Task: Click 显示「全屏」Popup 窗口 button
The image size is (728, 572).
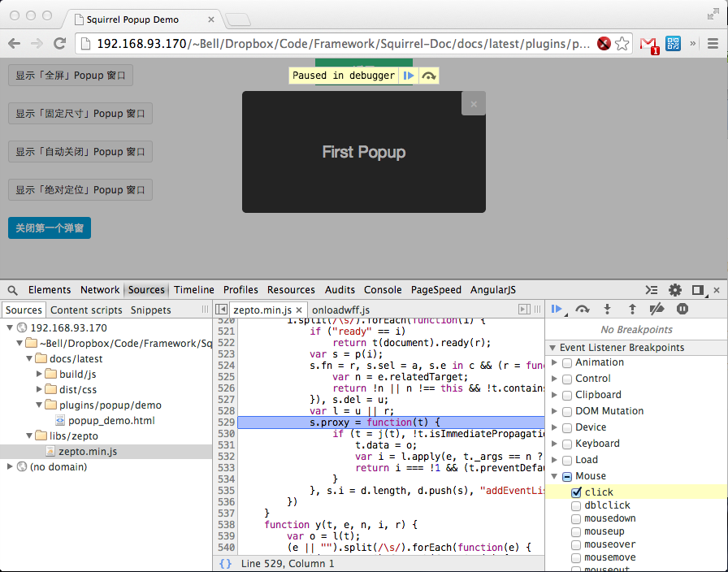Action: (71, 76)
